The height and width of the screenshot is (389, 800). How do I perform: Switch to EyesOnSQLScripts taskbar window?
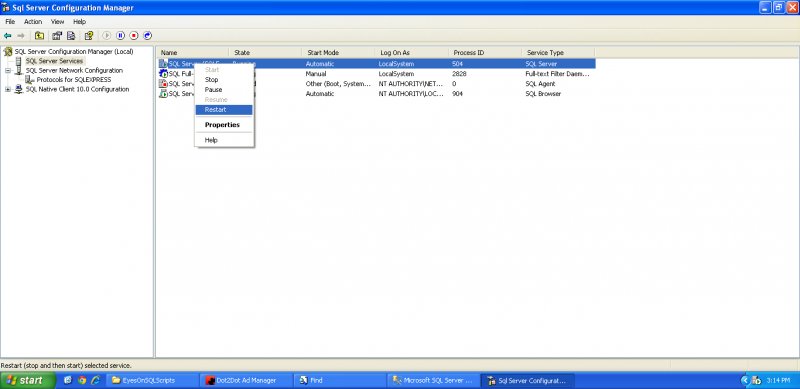click(152, 380)
